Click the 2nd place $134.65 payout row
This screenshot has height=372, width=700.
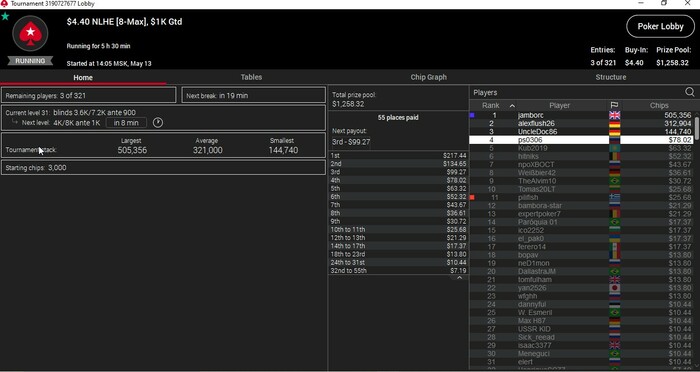tap(398, 164)
